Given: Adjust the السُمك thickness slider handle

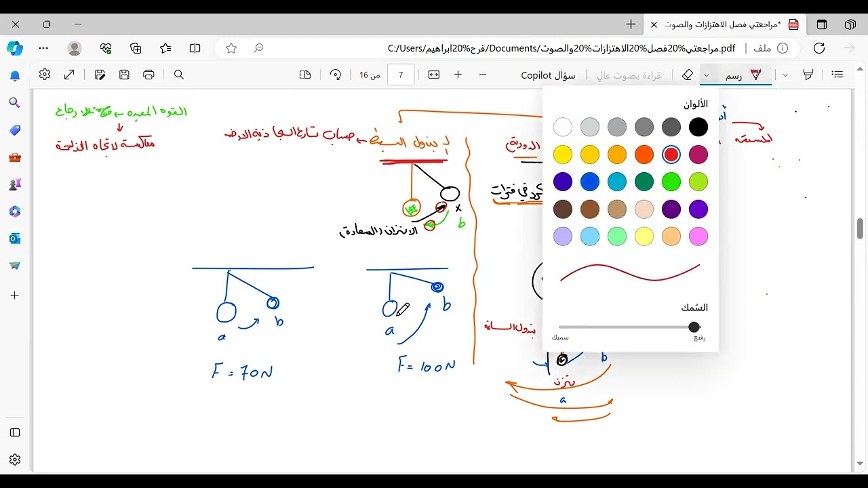Looking at the screenshot, I should click(694, 327).
